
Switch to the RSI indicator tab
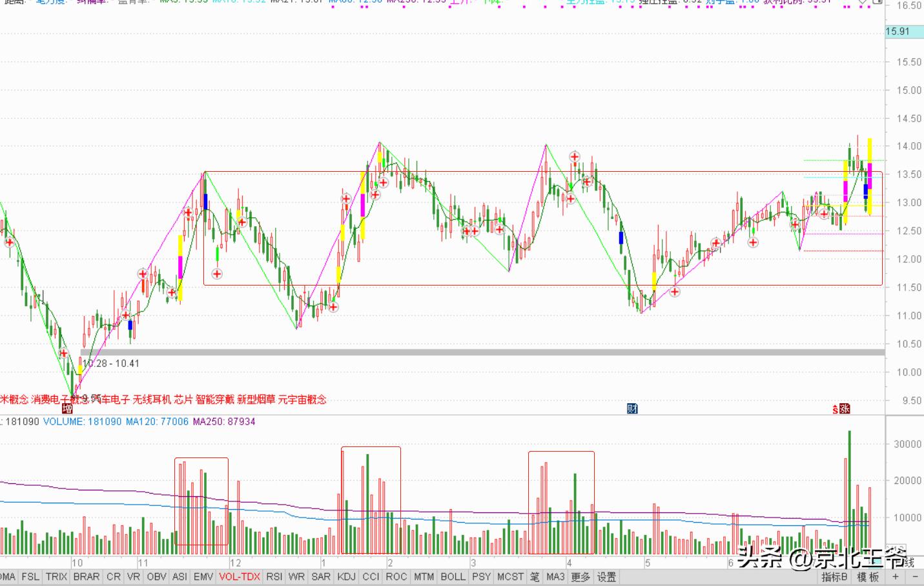tap(274, 577)
